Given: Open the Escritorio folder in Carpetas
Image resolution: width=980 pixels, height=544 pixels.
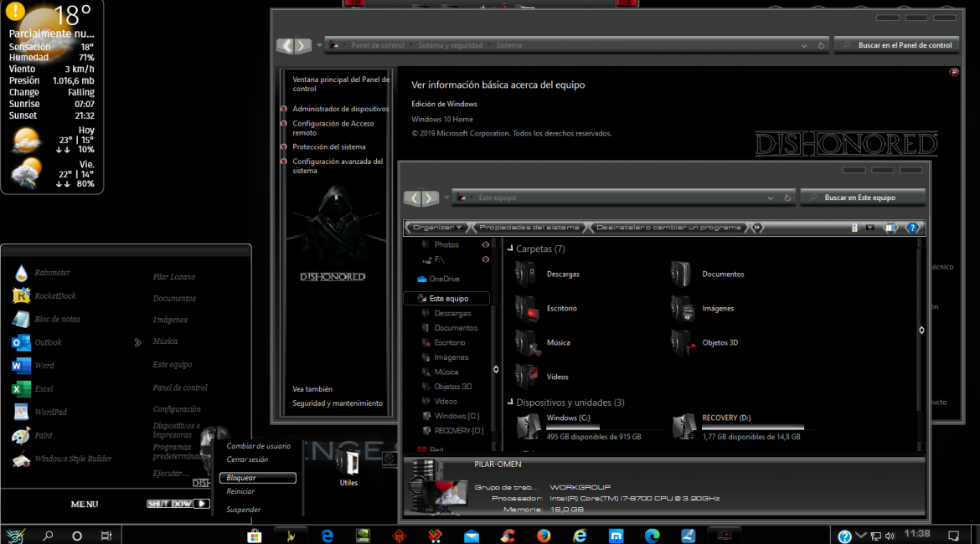Looking at the screenshot, I should 546,309.
